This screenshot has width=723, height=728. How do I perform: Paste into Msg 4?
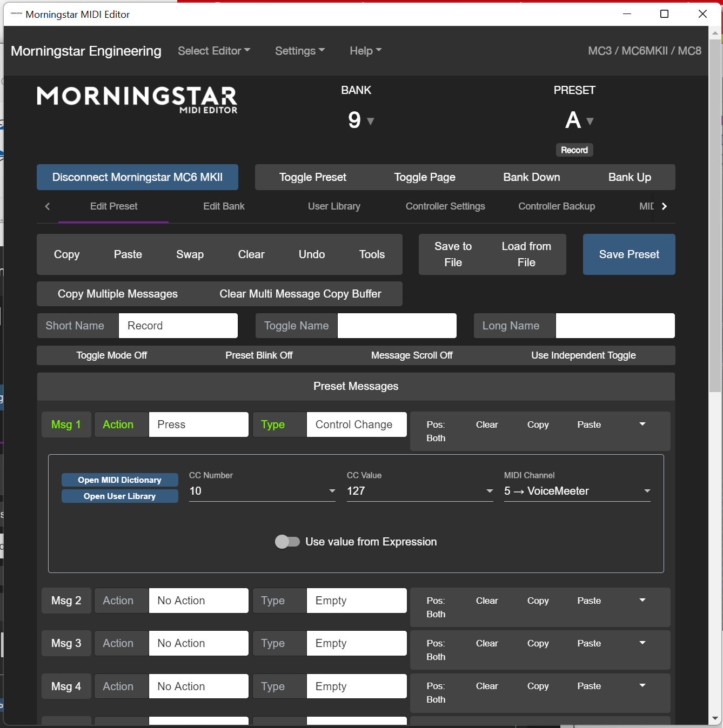pos(589,686)
